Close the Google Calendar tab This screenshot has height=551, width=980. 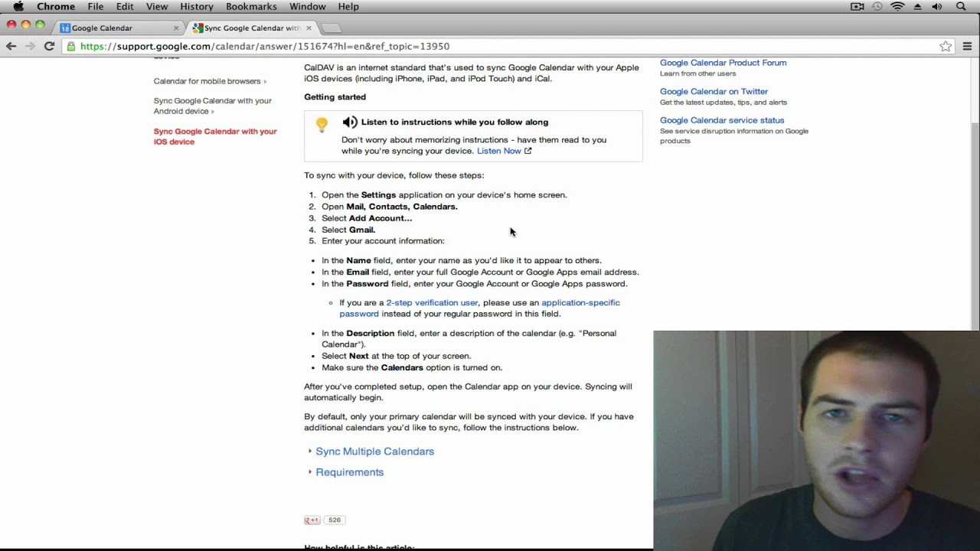click(176, 28)
